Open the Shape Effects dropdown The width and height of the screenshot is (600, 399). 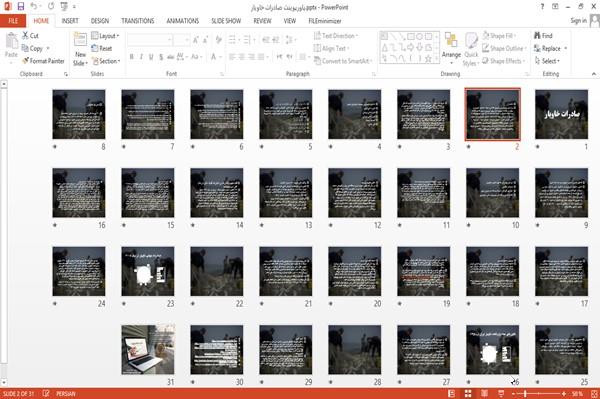[503, 61]
